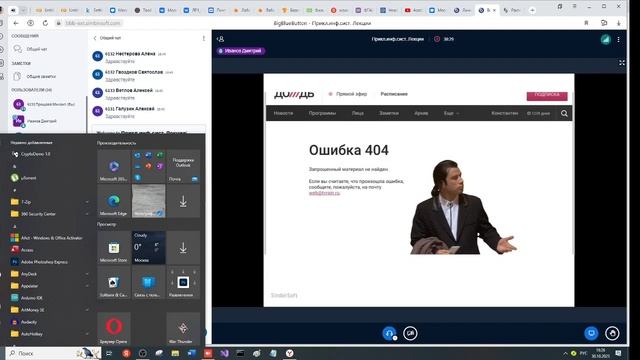
Task: Click the red Подписка button
Action: click(547, 95)
